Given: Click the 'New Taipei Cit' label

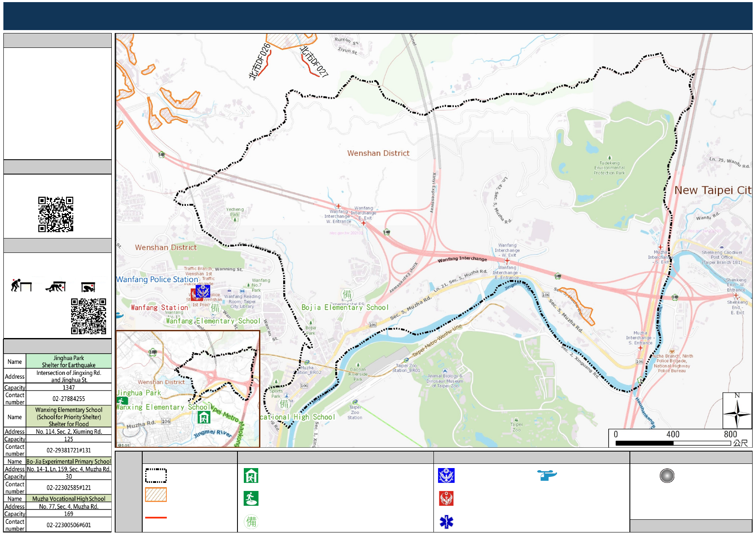Looking at the screenshot, I should [x=713, y=190].
